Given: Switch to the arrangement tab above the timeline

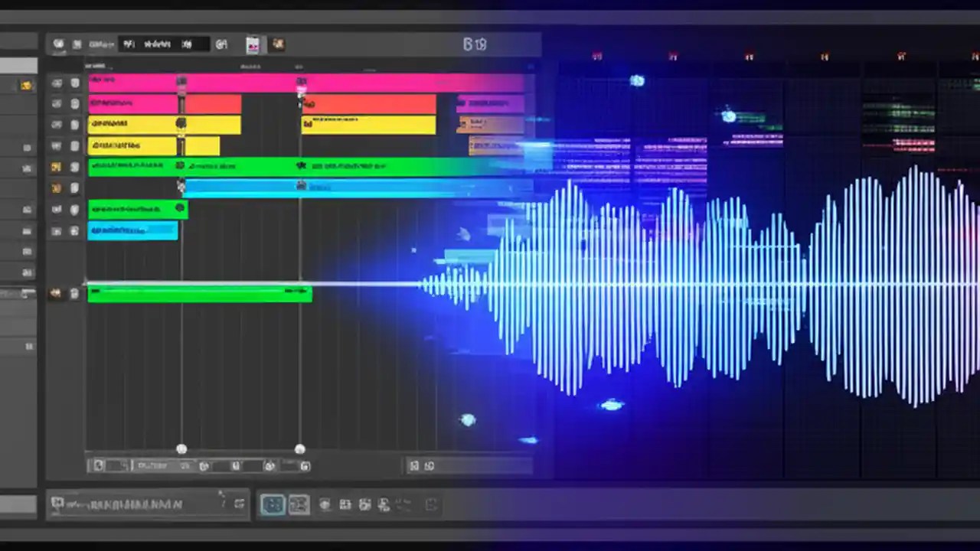Looking at the screenshot, I should 251,66.
